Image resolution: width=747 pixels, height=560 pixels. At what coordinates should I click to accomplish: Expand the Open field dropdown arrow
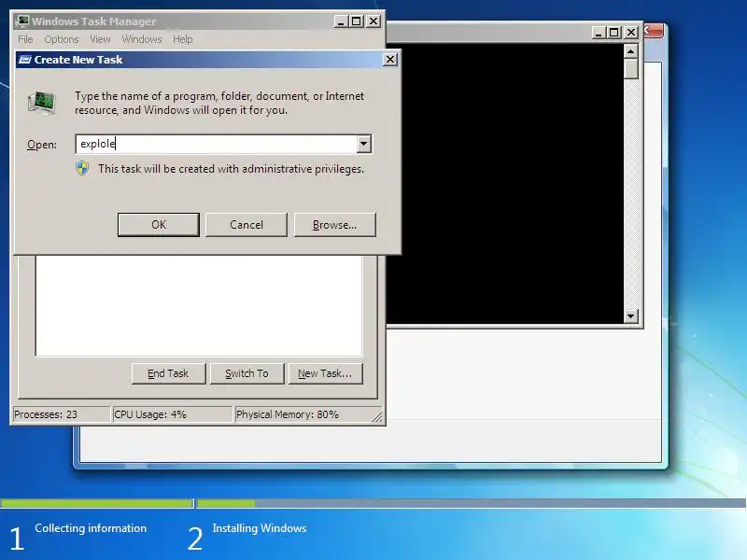363,144
